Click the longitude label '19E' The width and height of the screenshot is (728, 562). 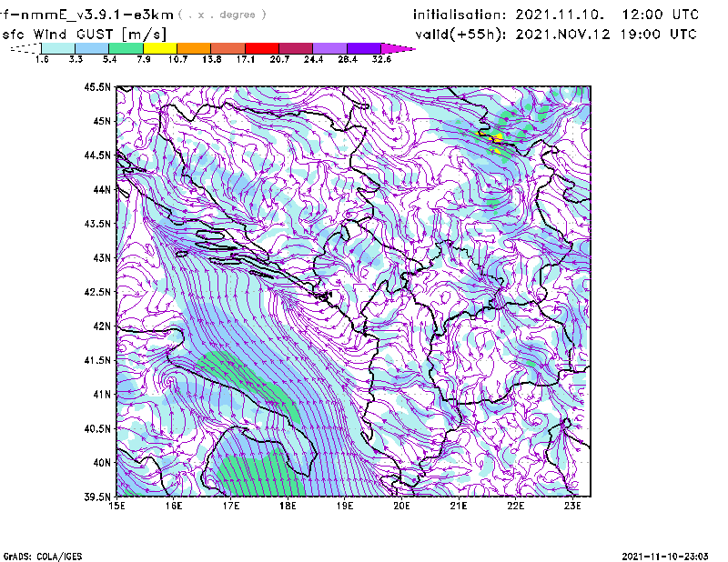345,506
